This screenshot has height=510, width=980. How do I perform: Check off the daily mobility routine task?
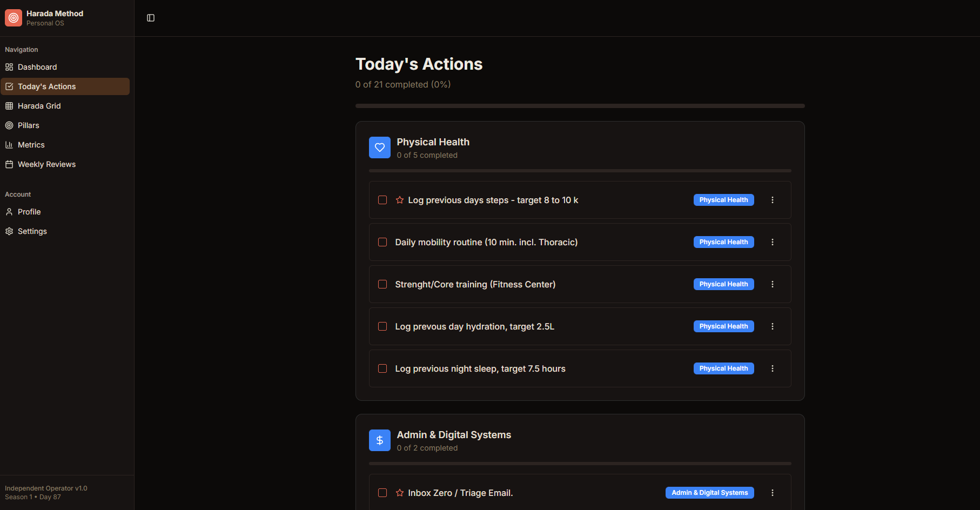(x=382, y=242)
